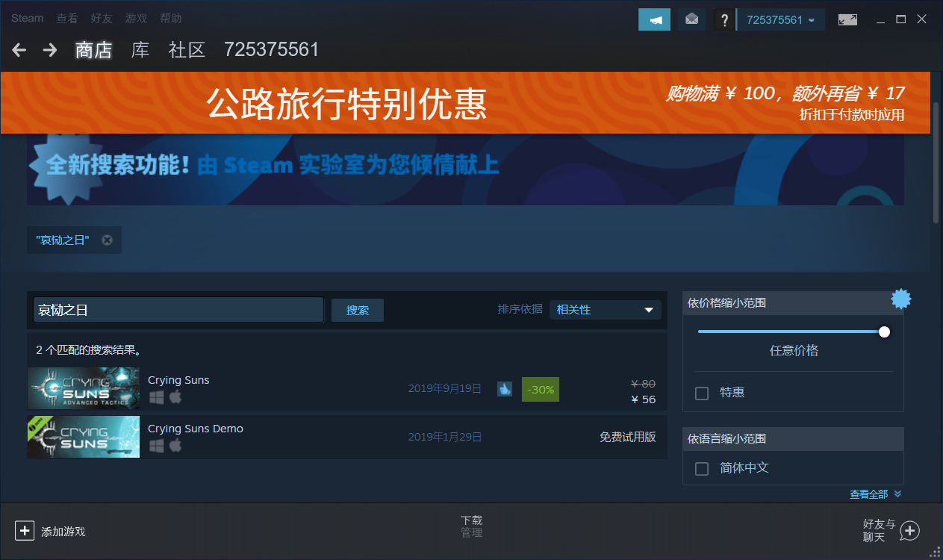This screenshot has height=560, width=943.
Task: Open the 725375561 profile tab
Action: (x=272, y=50)
